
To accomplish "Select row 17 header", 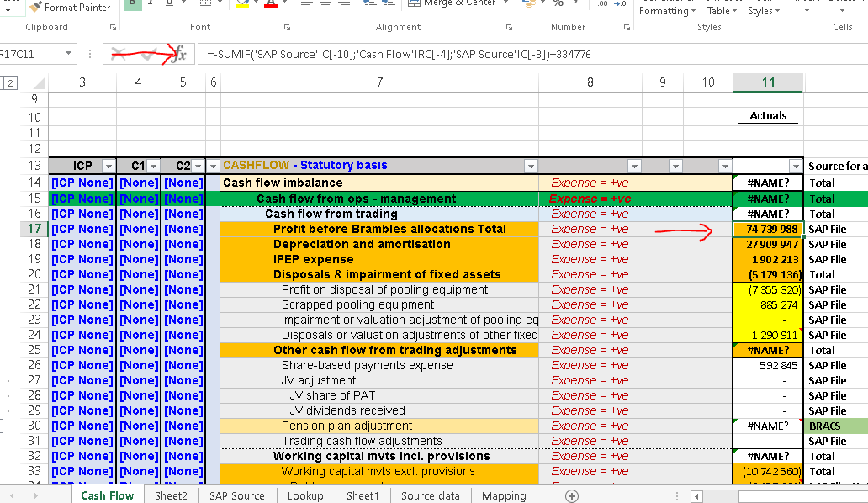I will click(x=34, y=229).
